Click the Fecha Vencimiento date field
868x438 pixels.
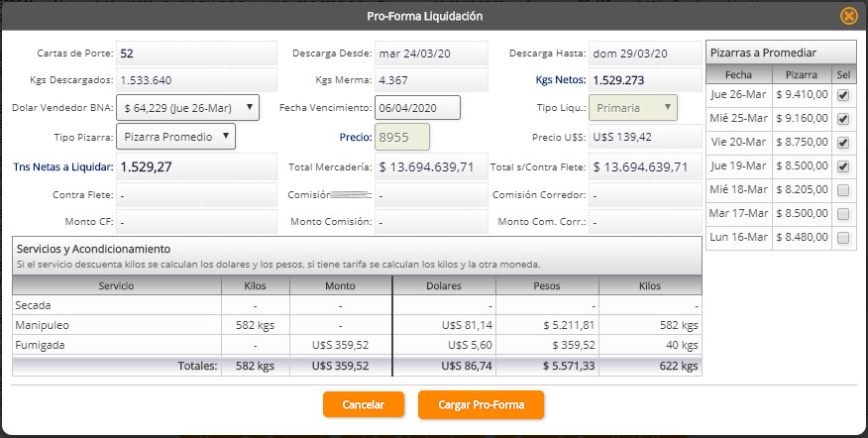click(418, 107)
